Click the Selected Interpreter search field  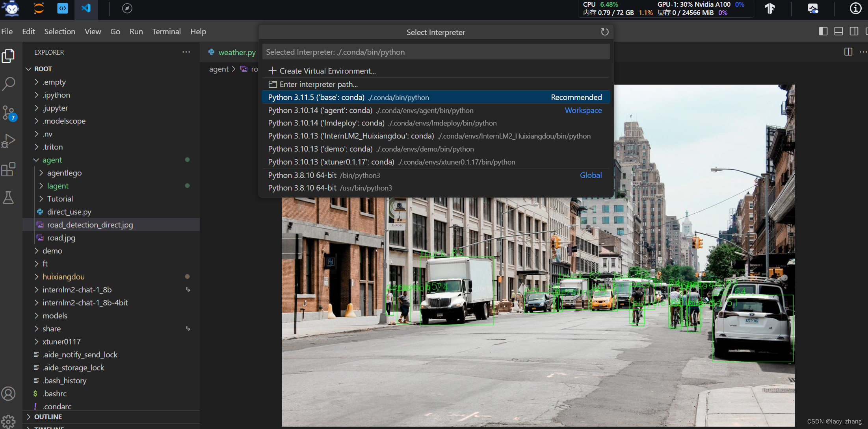coord(435,52)
